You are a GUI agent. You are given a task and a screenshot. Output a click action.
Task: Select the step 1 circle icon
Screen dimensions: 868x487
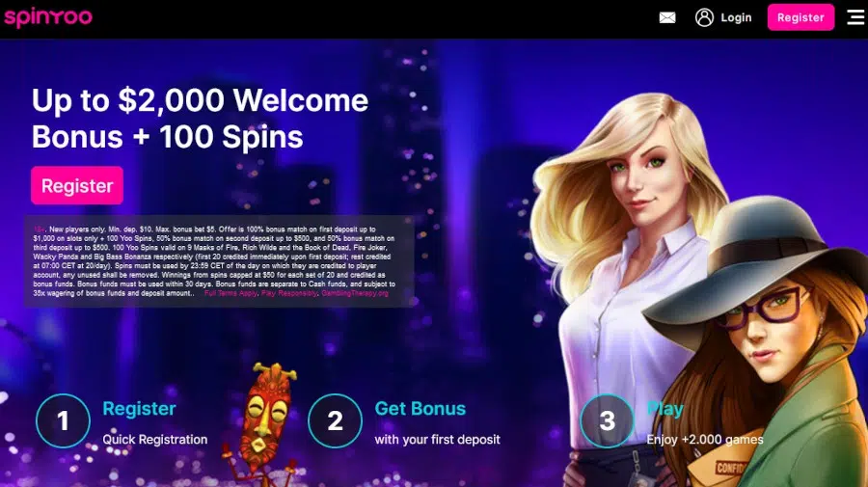[63, 420]
